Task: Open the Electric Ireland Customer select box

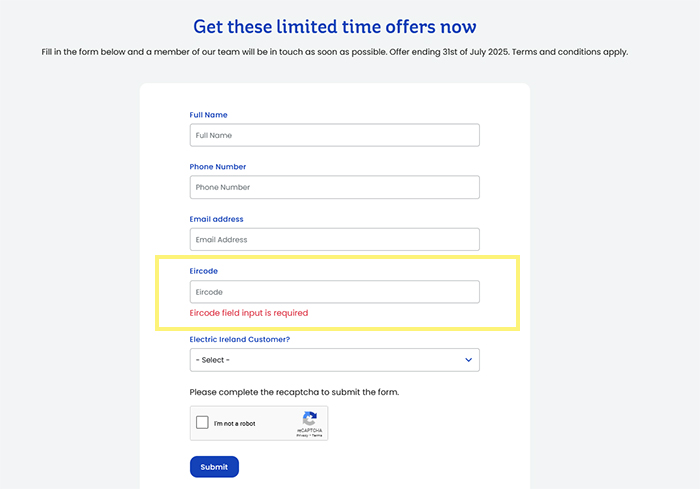Action: tap(320, 360)
